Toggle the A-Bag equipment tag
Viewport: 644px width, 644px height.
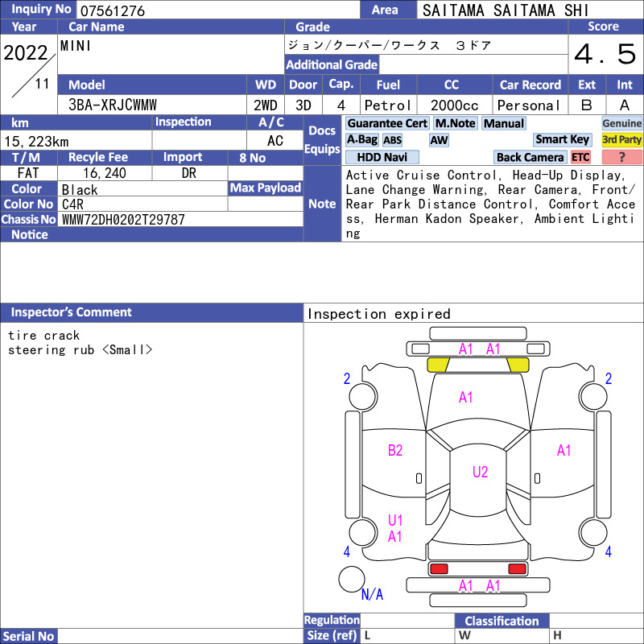click(x=361, y=140)
